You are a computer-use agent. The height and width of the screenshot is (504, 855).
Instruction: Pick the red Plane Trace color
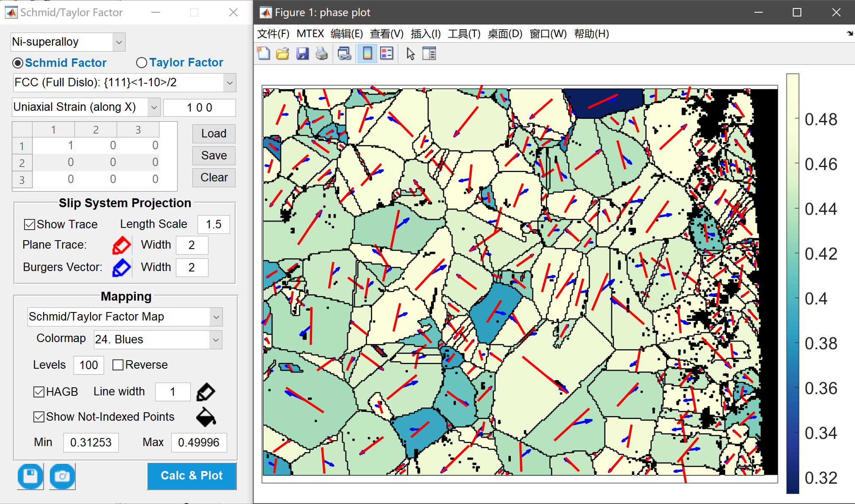[121, 245]
